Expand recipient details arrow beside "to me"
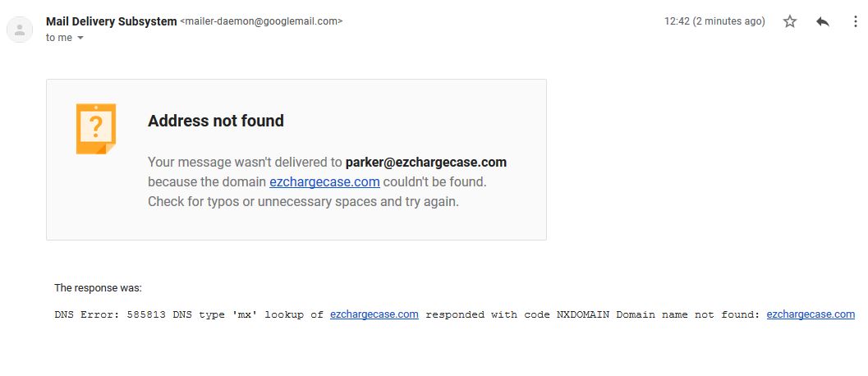Viewport: 868px width, 376px height. [x=80, y=38]
